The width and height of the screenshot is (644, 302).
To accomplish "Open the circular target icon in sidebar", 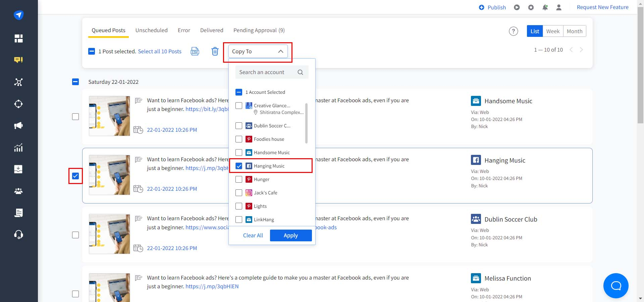I will point(18,104).
